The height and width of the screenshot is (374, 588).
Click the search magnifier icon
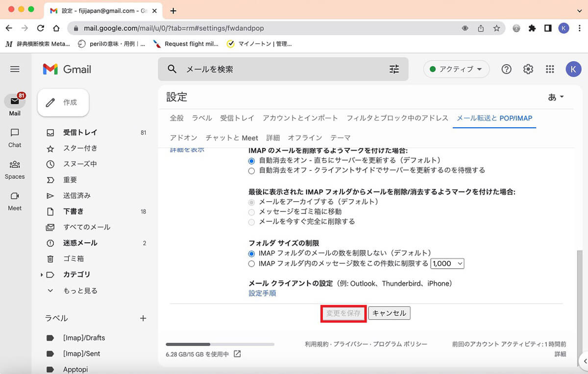[x=172, y=69]
